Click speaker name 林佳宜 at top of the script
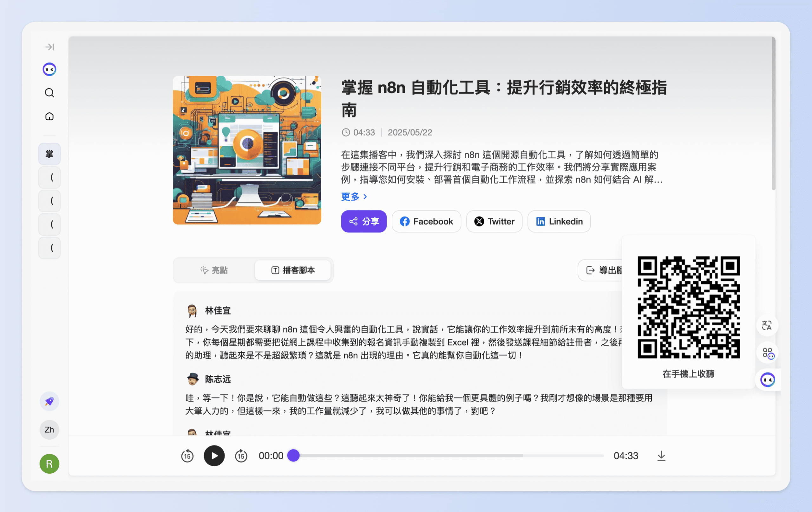812x512 pixels. tap(218, 310)
